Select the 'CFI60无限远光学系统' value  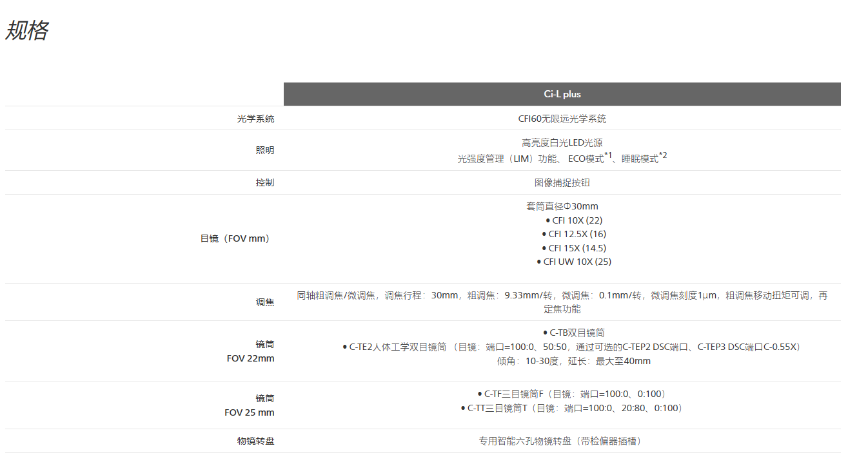pos(562,119)
